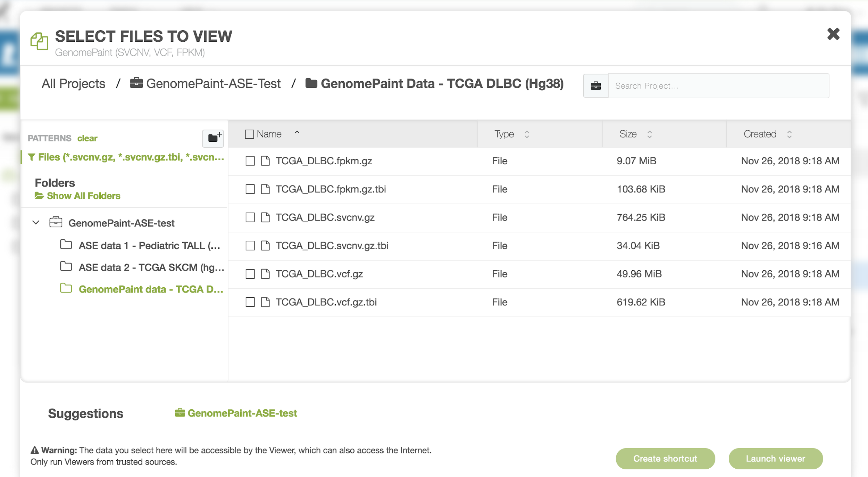Click file icon of TCGA_DLBC.svcnv.gz.tbi

(x=265, y=246)
